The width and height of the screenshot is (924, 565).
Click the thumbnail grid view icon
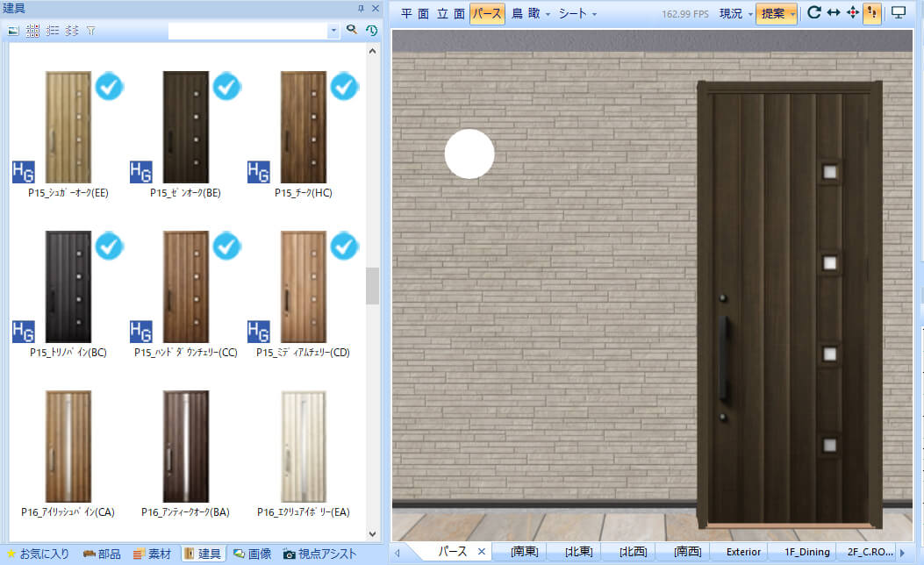click(x=32, y=31)
